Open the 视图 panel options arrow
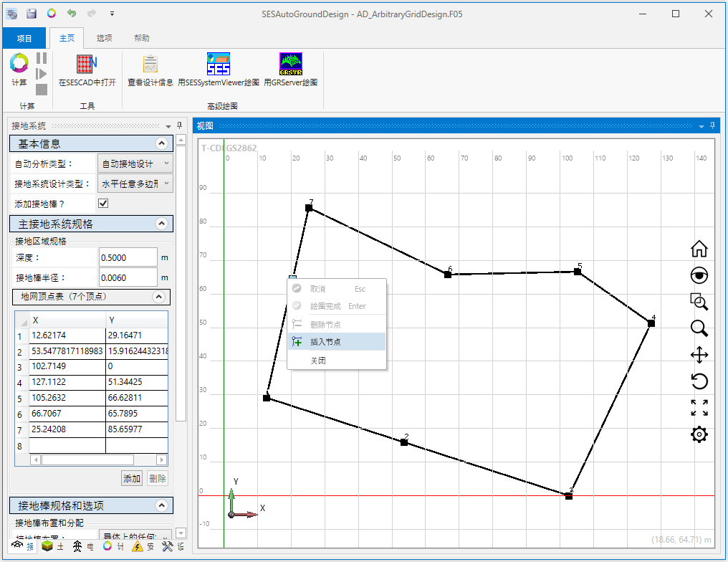The height and width of the screenshot is (562, 728). (x=701, y=126)
